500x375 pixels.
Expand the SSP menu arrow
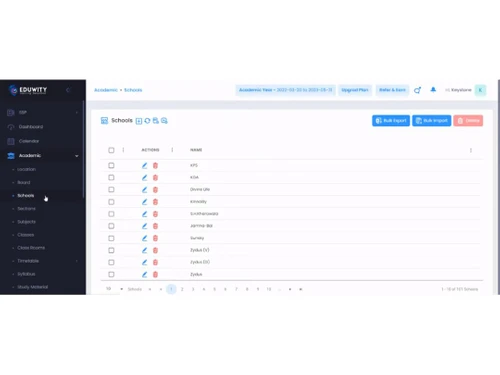tap(77, 112)
